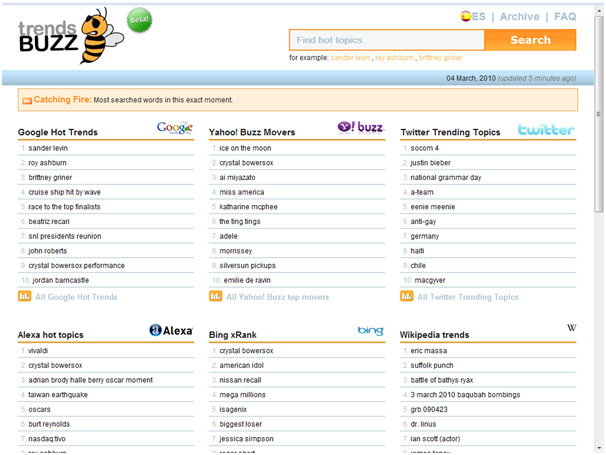This screenshot has width=606, height=455.
Task: Open nissan recall Bing topic
Action: click(240, 380)
